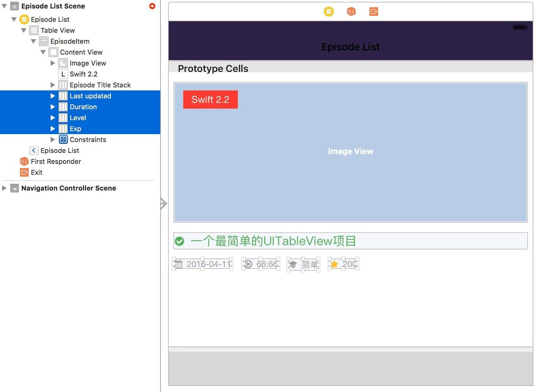This screenshot has width=540, height=392.
Task: Click the green checkmark icon beside episode title
Action: click(x=179, y=241)
